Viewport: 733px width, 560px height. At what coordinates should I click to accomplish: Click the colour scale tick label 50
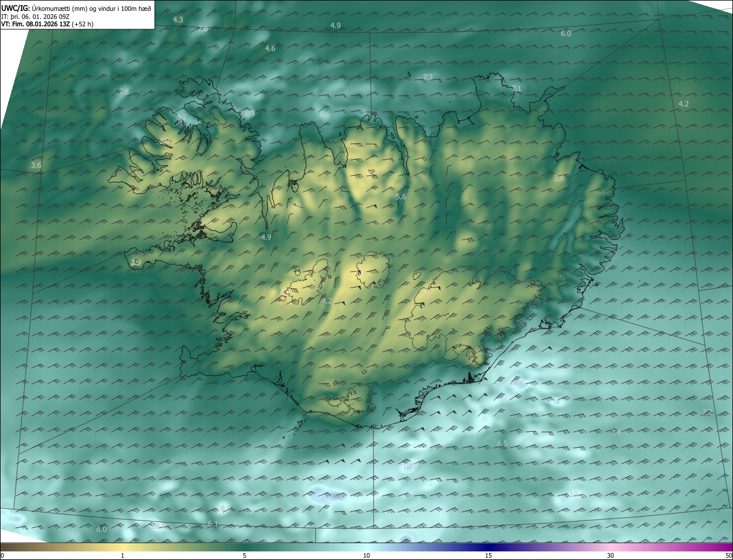tap(728, 555)
